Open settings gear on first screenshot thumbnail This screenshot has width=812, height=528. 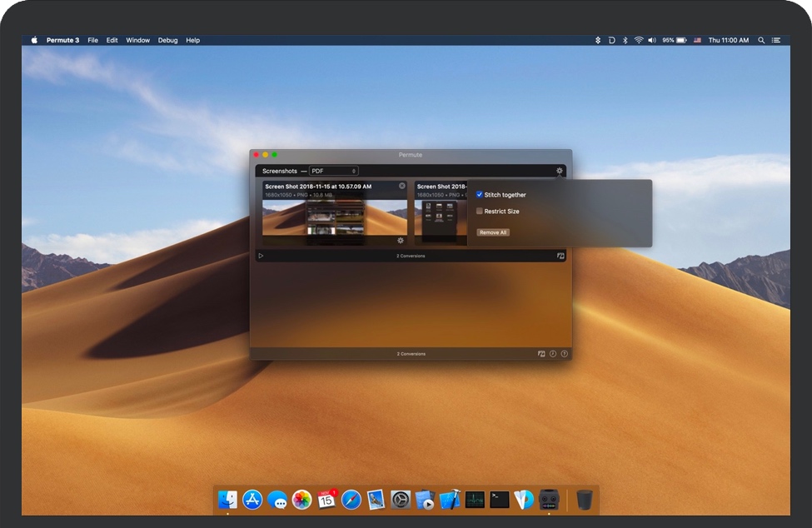click(401, 241)
